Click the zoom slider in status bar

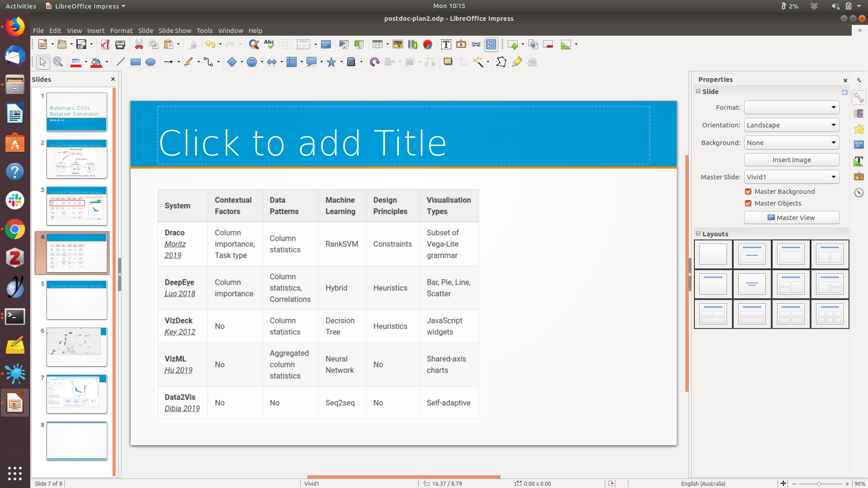tap(819, 484)
